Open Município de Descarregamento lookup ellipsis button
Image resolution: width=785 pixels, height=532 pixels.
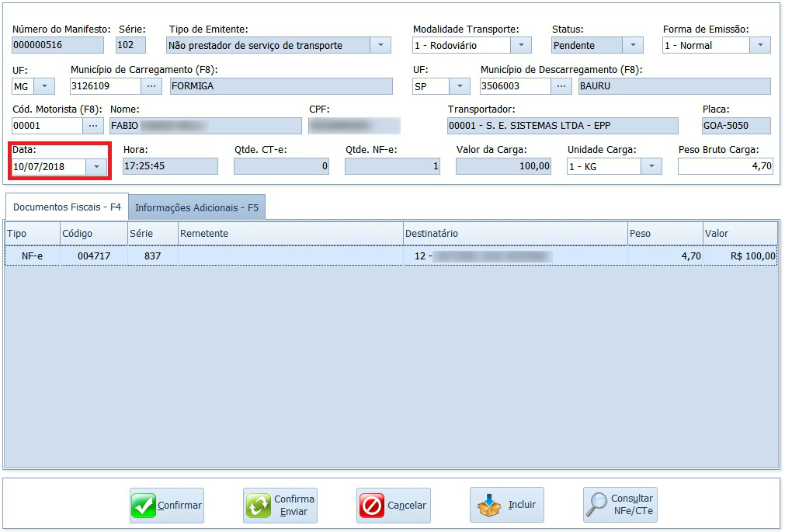561,85
